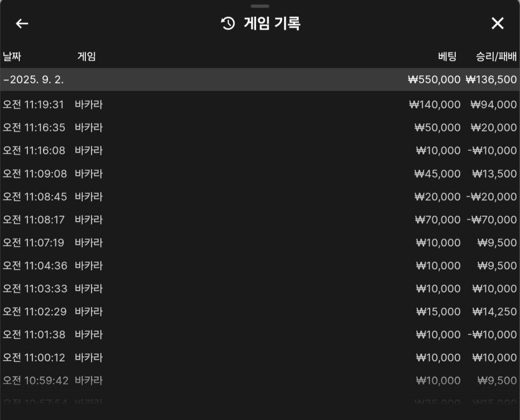
Task: Open the 오전 11:02:29 바카라 record
Action: pos(260,312)
